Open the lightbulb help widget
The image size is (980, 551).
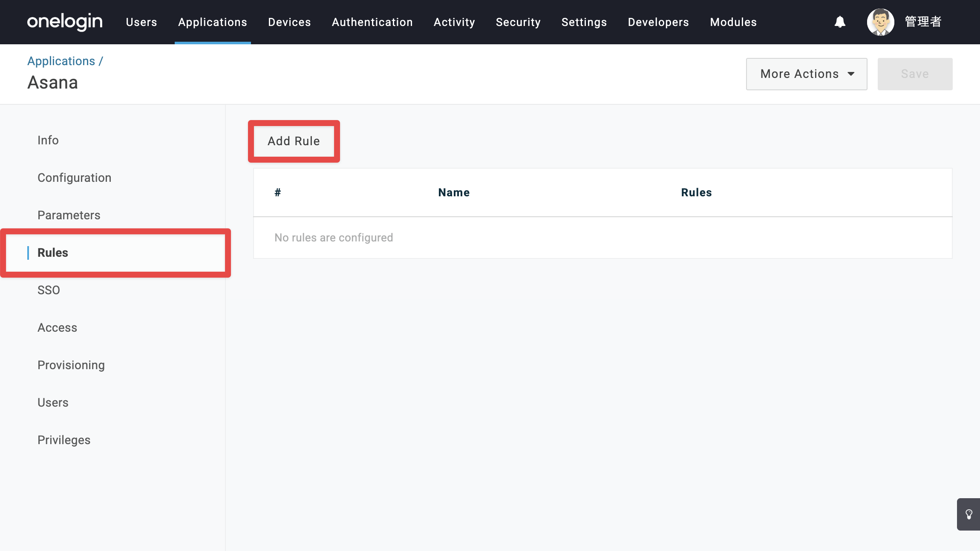pos(968,514)
